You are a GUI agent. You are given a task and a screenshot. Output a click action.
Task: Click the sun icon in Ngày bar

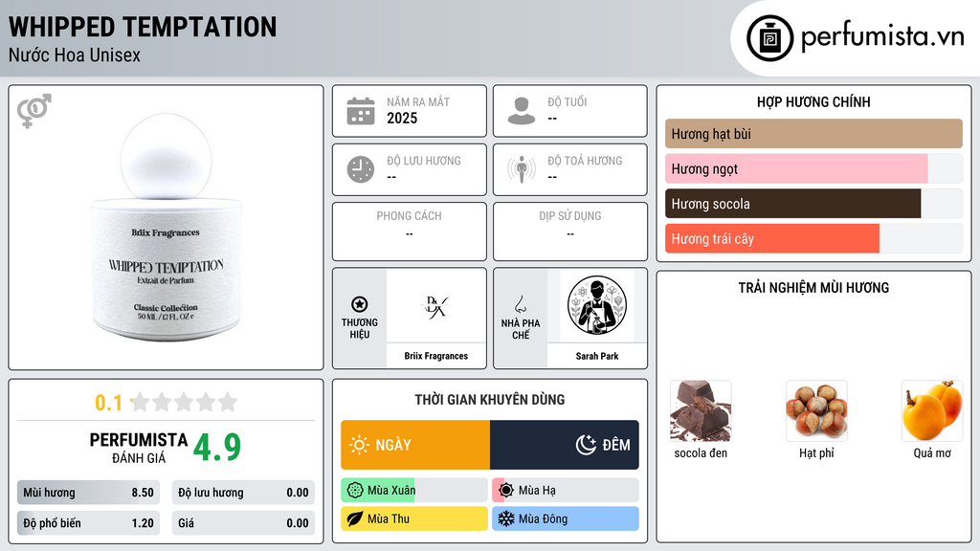coord(359,445)
